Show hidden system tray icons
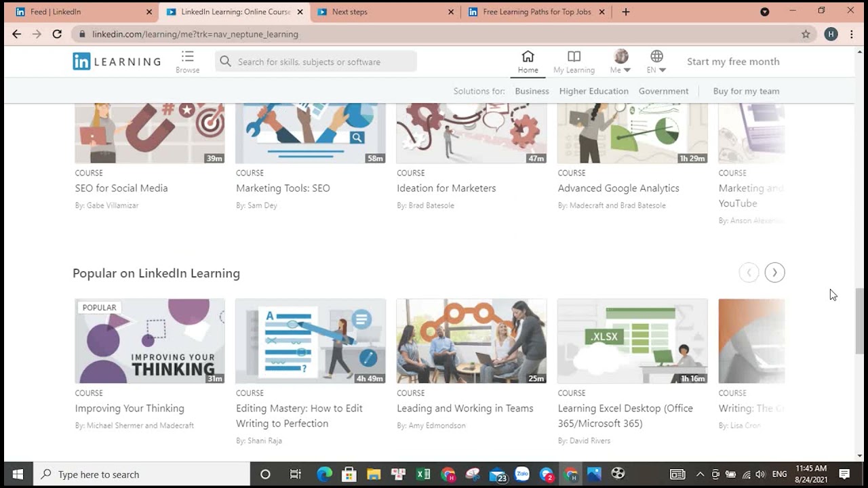The height and width of the screenshot is (488, 868). [x=700, y=474]
